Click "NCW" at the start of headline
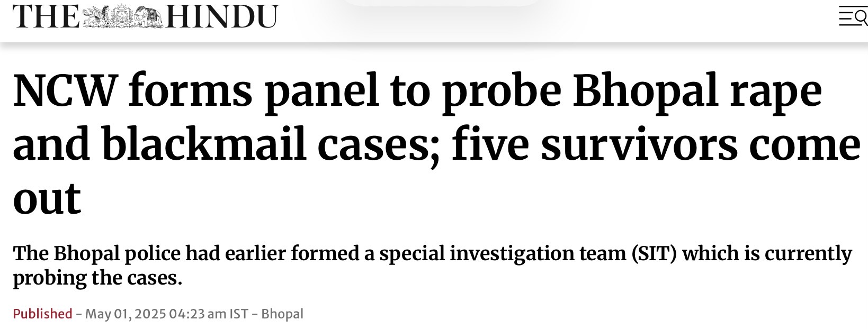868x329 pixels. [x=64, y=91]
